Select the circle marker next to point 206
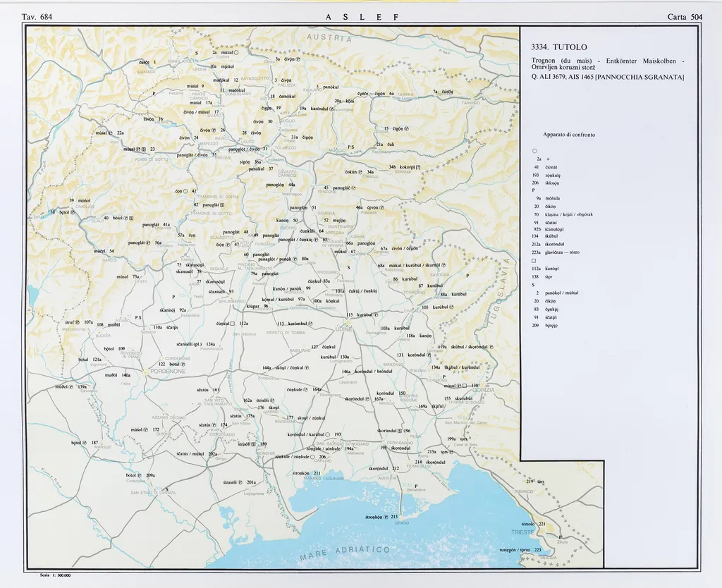 tap(312, 457)
